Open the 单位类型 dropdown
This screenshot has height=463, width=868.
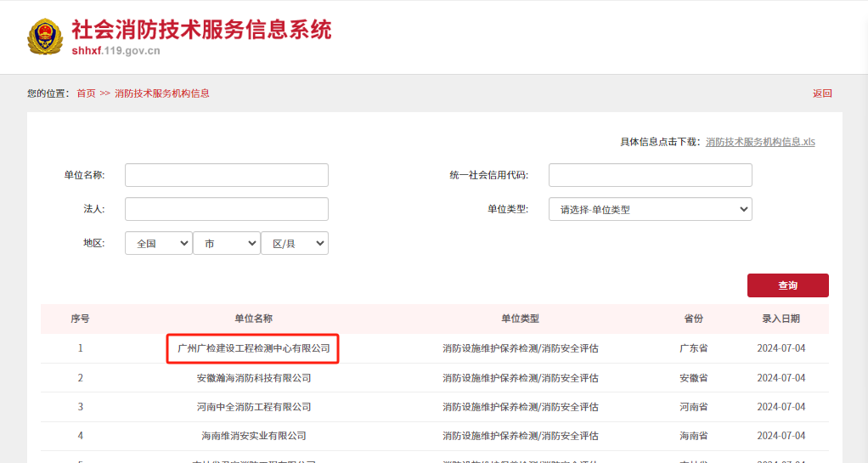(650, 209)
